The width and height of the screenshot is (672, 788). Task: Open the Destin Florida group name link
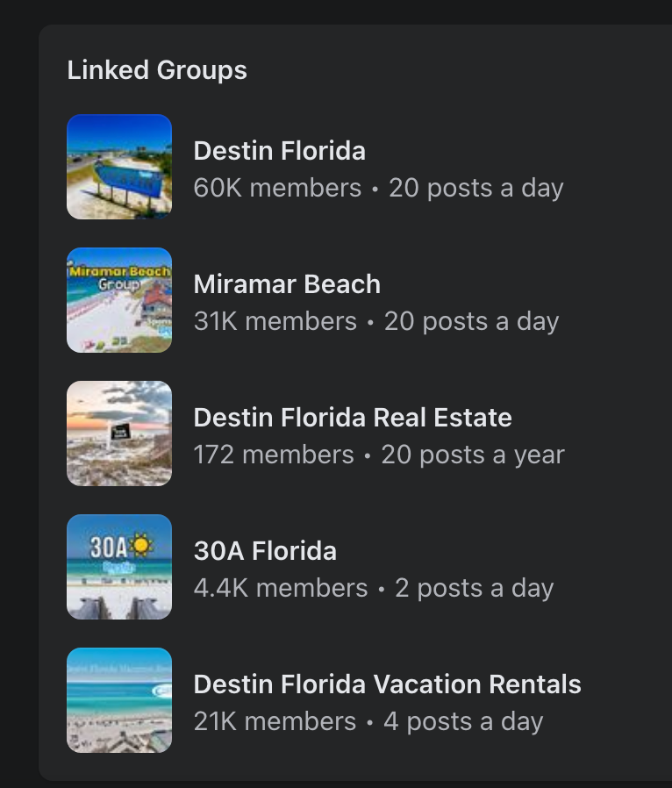tap(279, 151)
